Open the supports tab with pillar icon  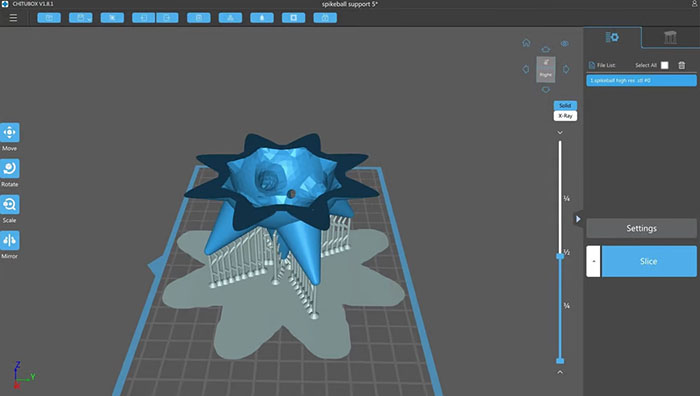(670, 38)
